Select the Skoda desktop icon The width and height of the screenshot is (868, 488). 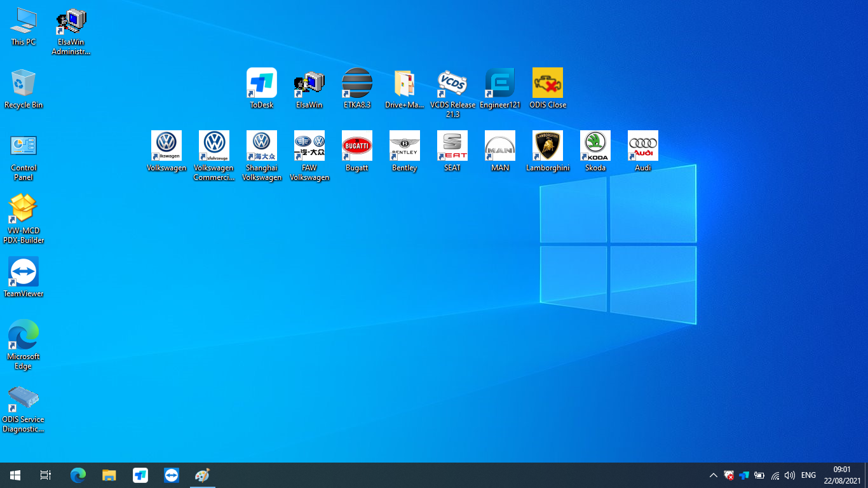(x=595, y=146)
